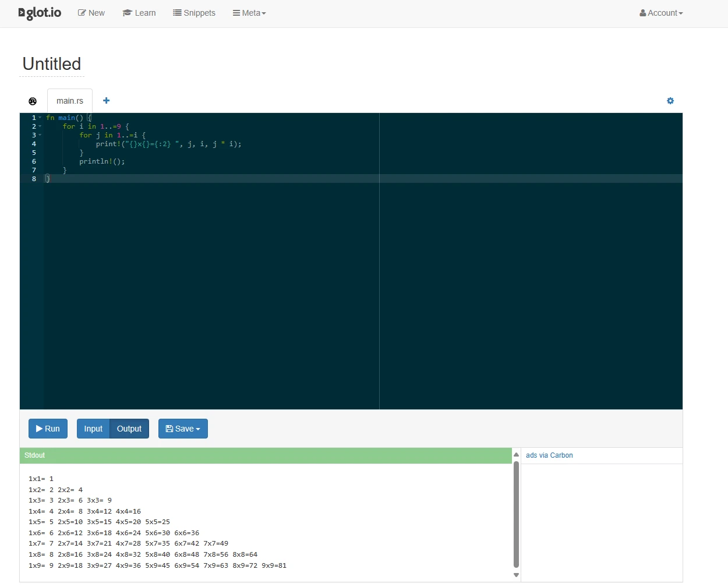Browse the Snippets list

[x=194, y=13]
